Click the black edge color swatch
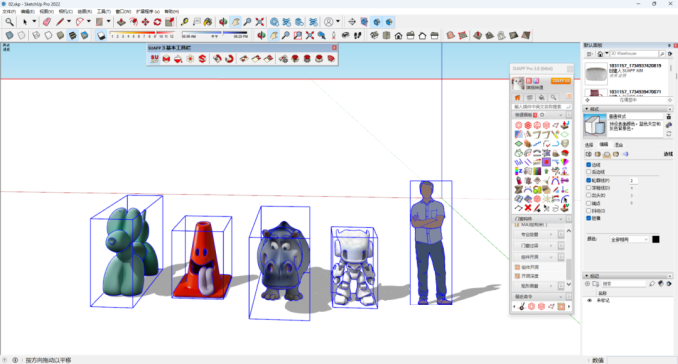Screen dimensions: 678x364 656,239
